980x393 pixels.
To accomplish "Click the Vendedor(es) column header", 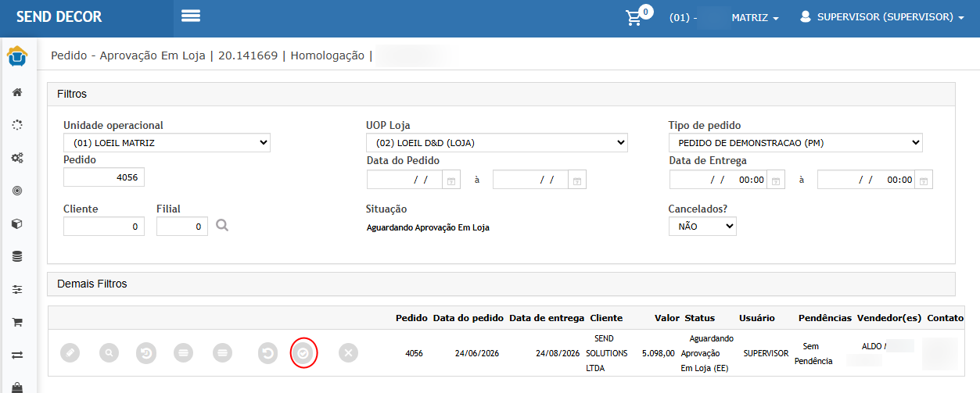I will point(889,318).
